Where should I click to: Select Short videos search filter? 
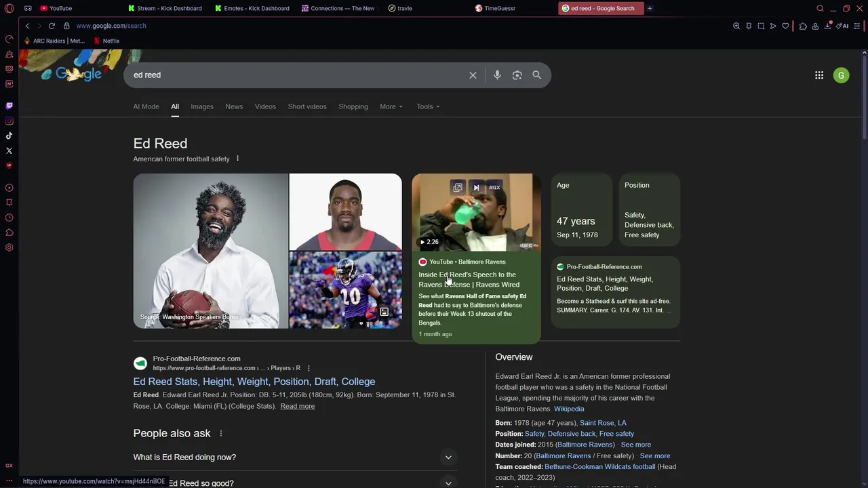point(307,106)
